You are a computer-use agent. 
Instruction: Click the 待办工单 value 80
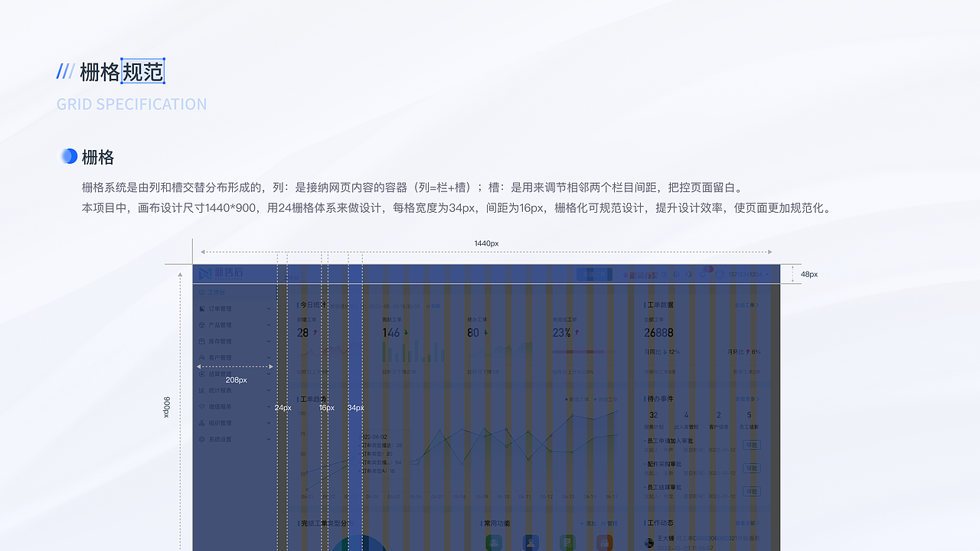(473, 333)
